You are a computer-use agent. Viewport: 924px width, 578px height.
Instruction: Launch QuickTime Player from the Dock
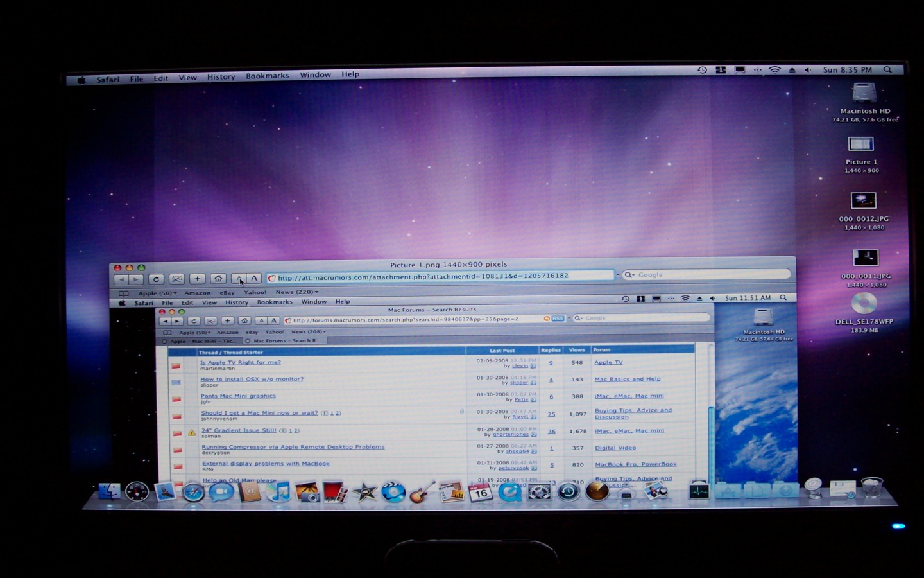(x=509, y=493)
